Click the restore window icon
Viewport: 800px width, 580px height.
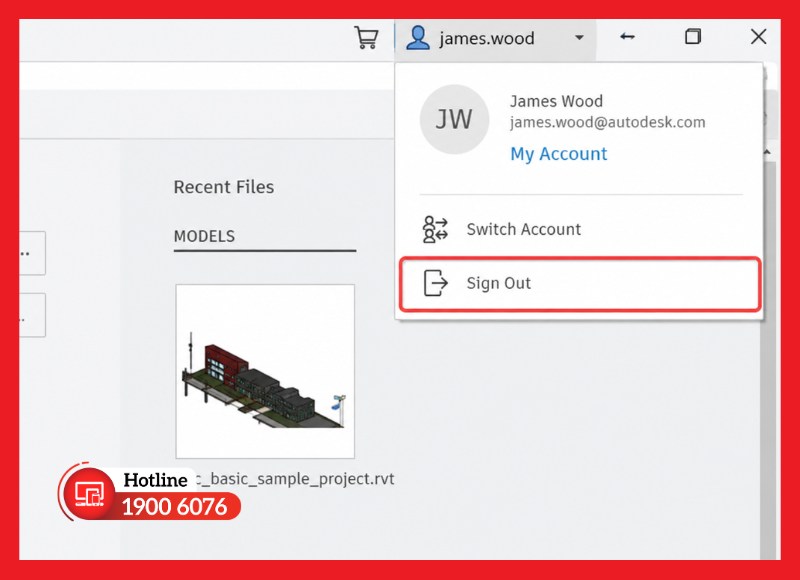pos(692,37)
